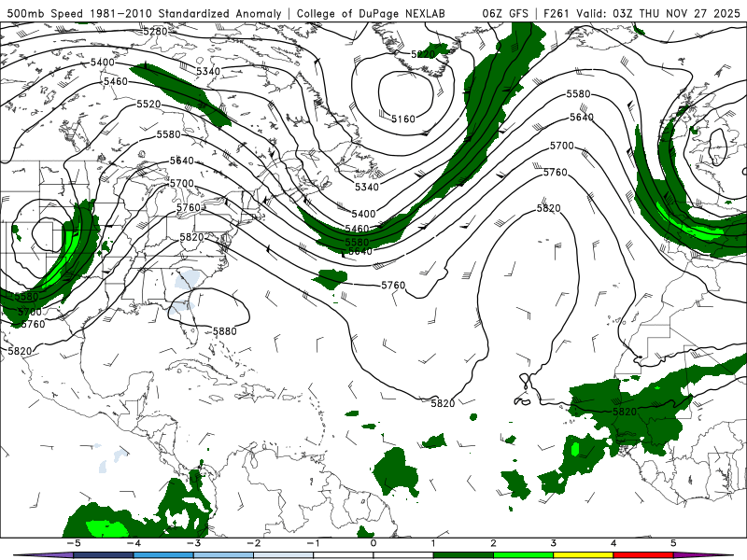Click the 5580 label in the east Atlantic ridge
The image size is (747, 560).
pyautogui.click(x=578, y=94)
